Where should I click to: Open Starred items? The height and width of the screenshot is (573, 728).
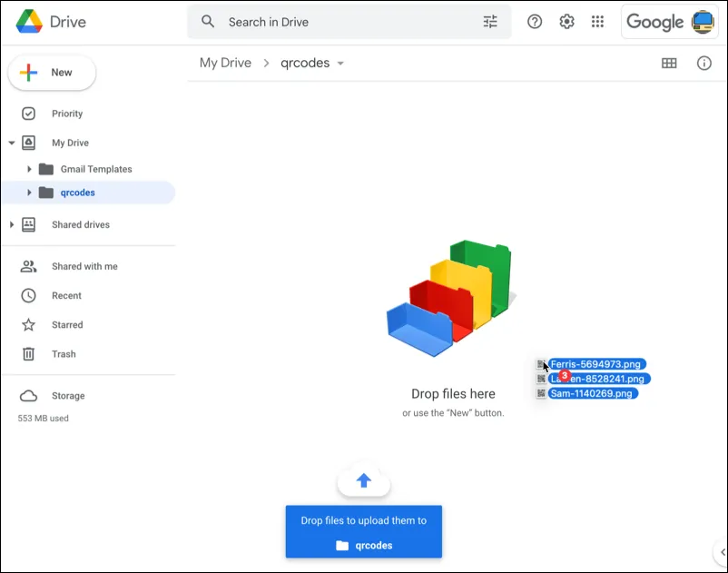tap(67, 325)
